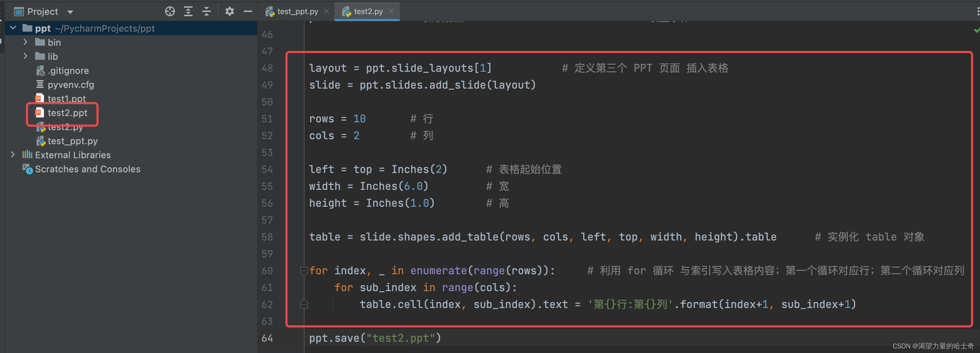Close the test2.py tab
This screenshot has height=353, width=980.
391,11
